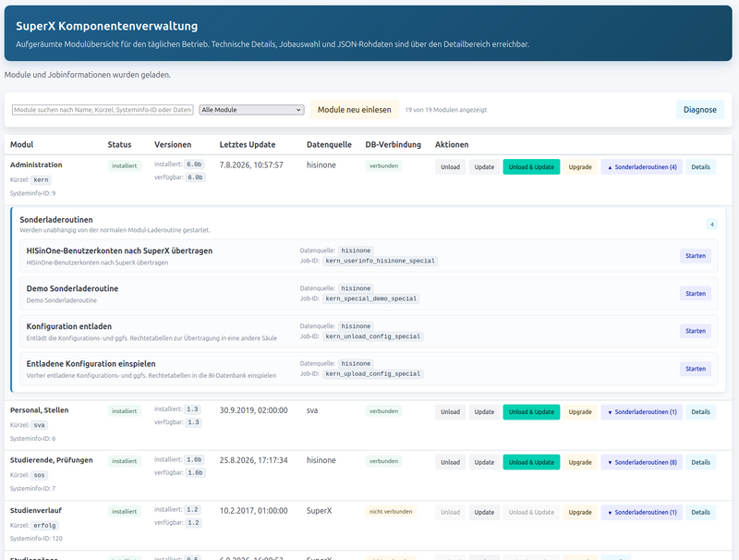
Task: Run Unload & Update for Studierende, Prüfungen
Action: (531, 462)
